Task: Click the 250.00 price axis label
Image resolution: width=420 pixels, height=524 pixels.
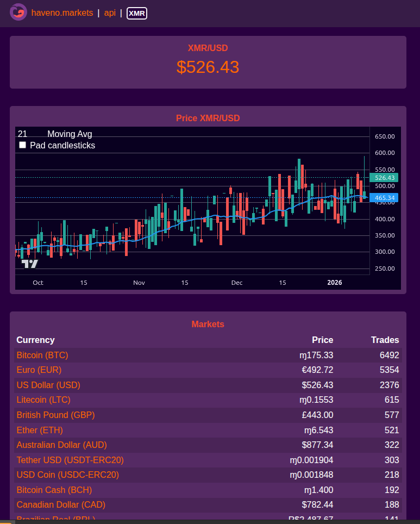Action: (x=385, y=269)
